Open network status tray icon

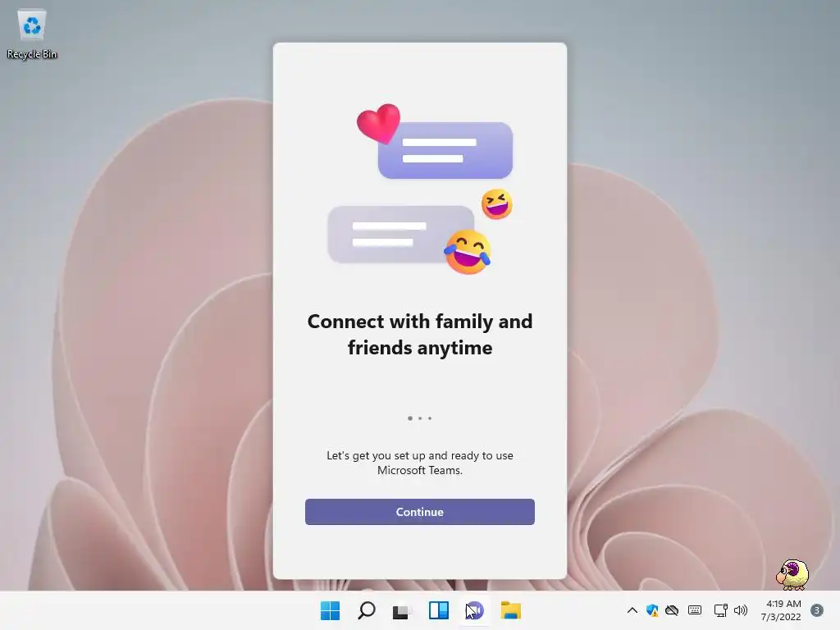tap(720, 610)
